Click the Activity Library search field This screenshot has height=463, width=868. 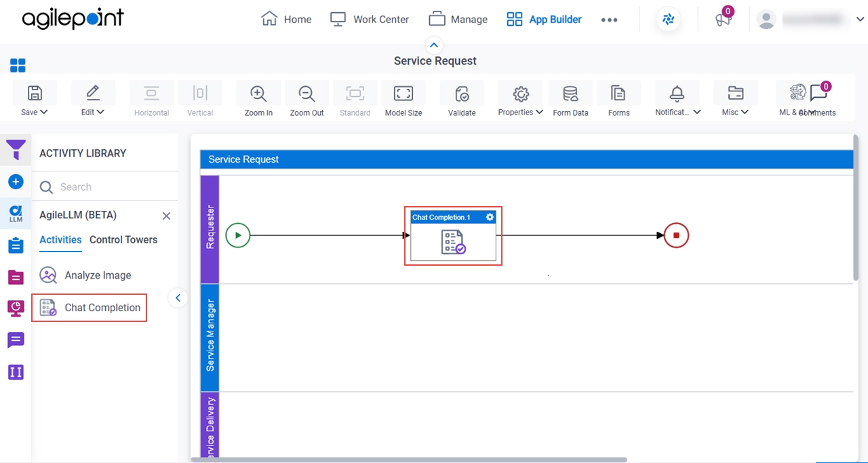[x=105, y=187]
